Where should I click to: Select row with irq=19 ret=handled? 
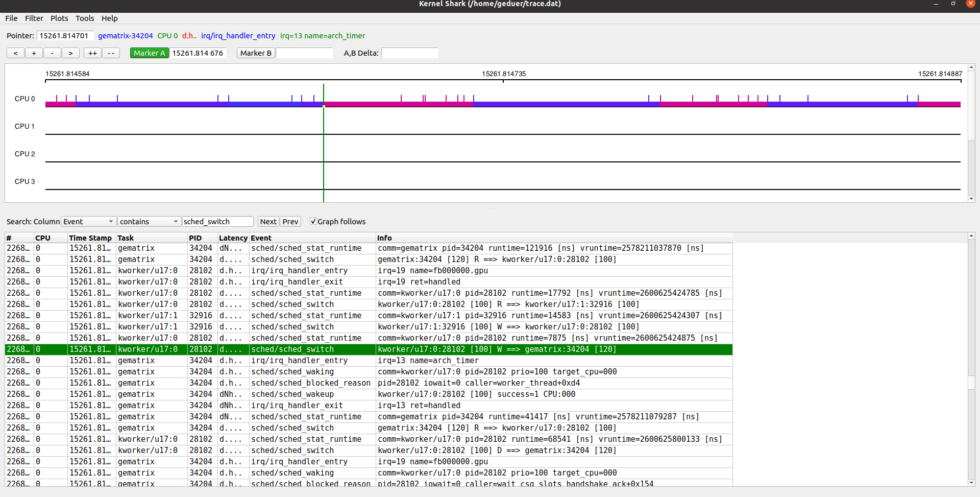(369, 282)
